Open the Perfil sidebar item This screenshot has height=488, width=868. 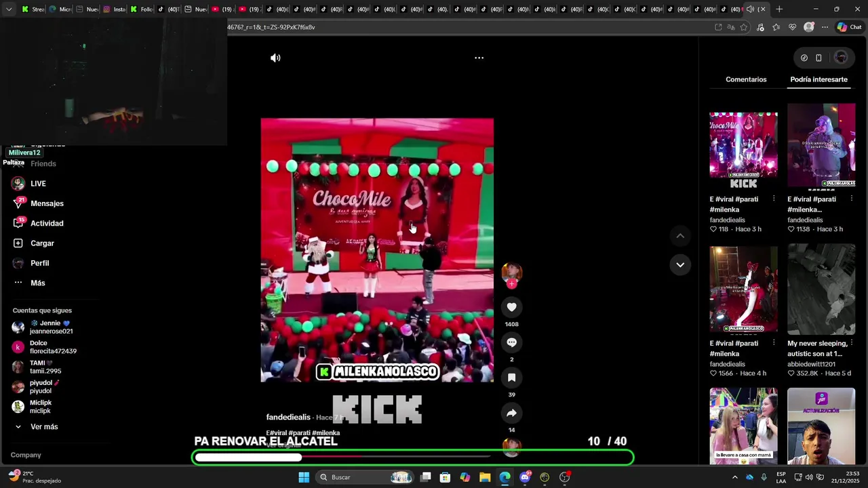pos(39,263)
